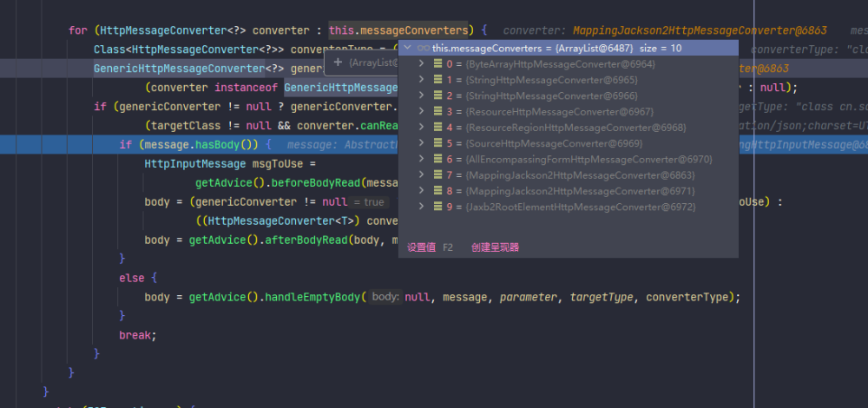
Task: Click the list icon of element 4
Action: (x=438, y=128)
